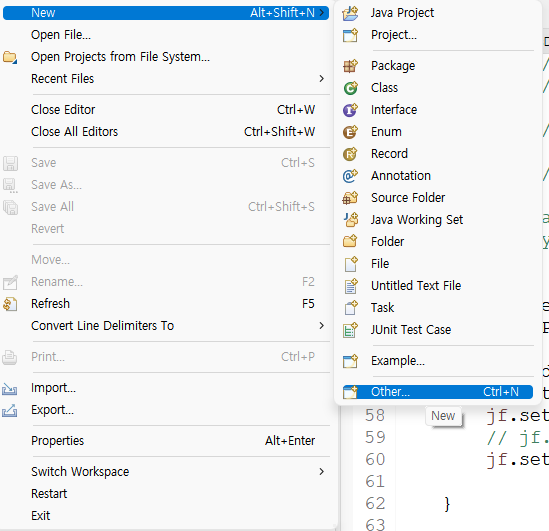Select Exit menu entry
549x531 pixels.
coord(166,516)
